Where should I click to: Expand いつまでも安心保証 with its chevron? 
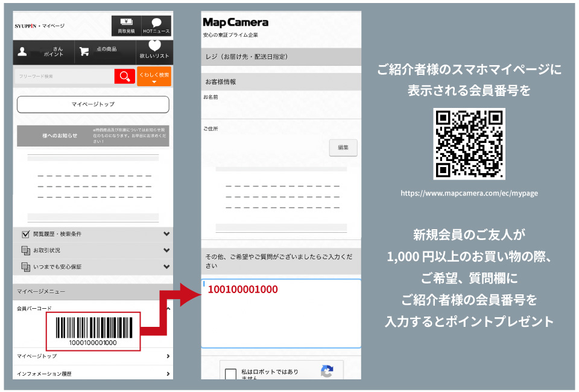[x=165, y=266]
